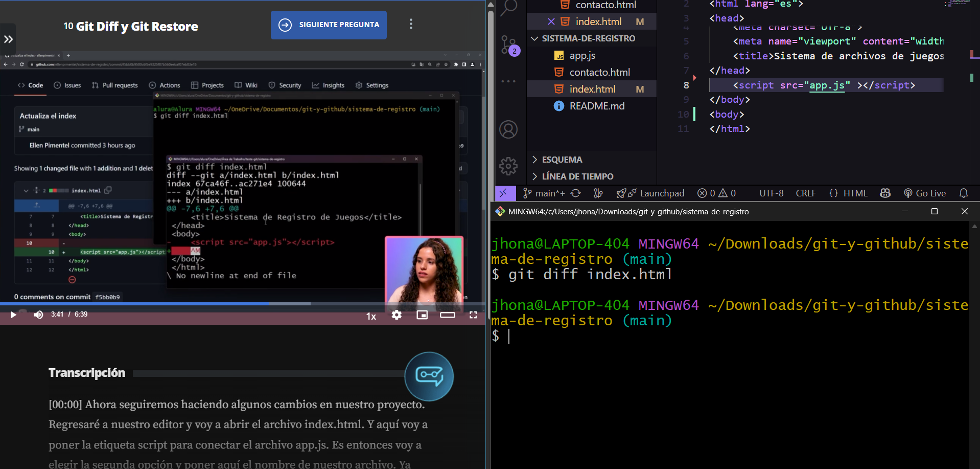Image resolution: width=980 pixels, height=469 pixels.
Task: Open notifications bell in status bar
Action: (x=964, y=193)
